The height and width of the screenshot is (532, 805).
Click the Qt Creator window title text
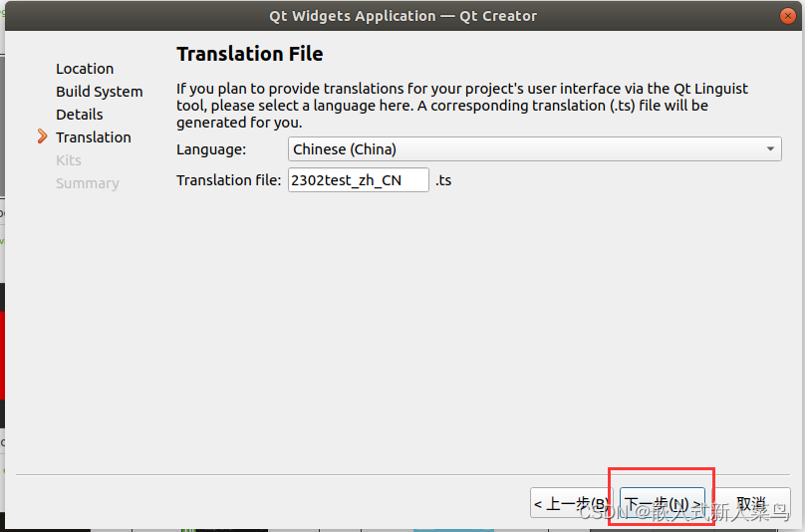[x=403, y=16]
